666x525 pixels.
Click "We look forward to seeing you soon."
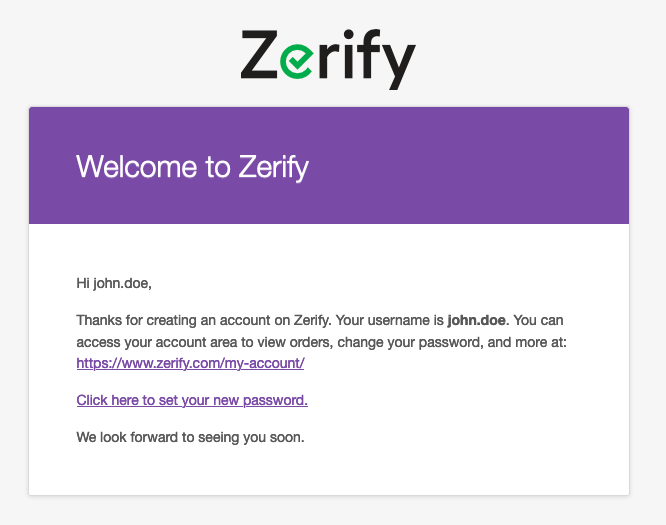[x=190, y=437]
